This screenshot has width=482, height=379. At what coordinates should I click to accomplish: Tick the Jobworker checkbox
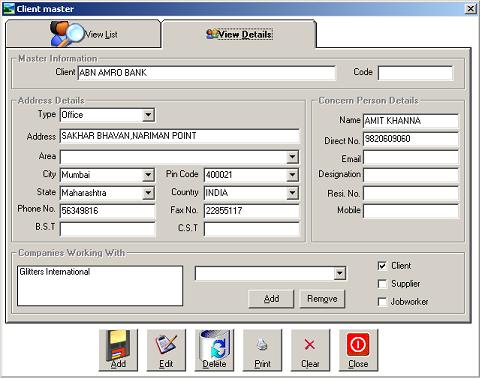tap(382, 302)
